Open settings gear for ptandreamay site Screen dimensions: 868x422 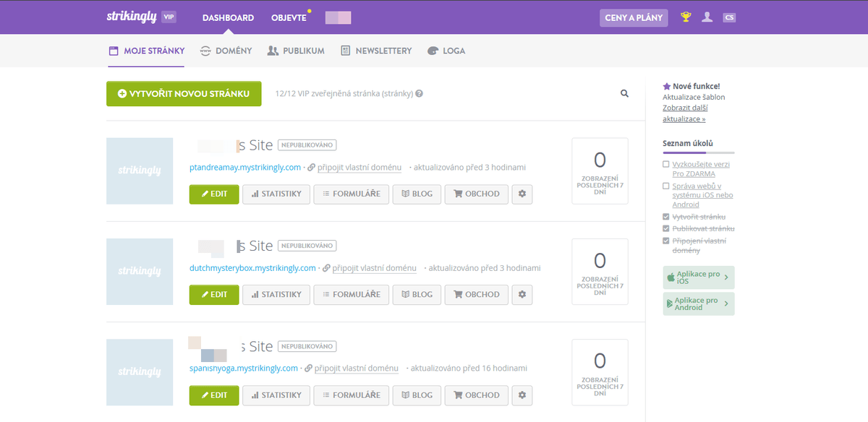pos(522,194)
